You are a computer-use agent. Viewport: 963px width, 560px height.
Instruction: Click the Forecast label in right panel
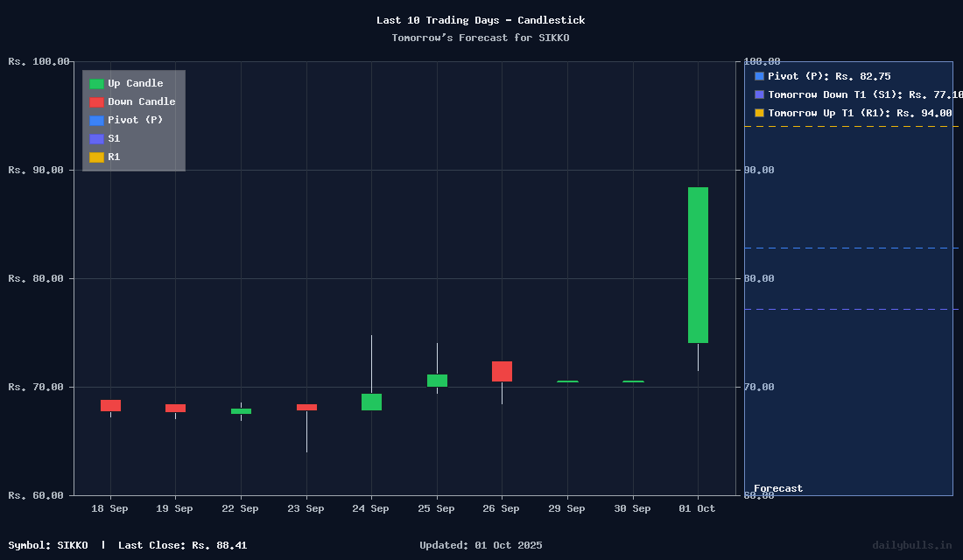778,489
